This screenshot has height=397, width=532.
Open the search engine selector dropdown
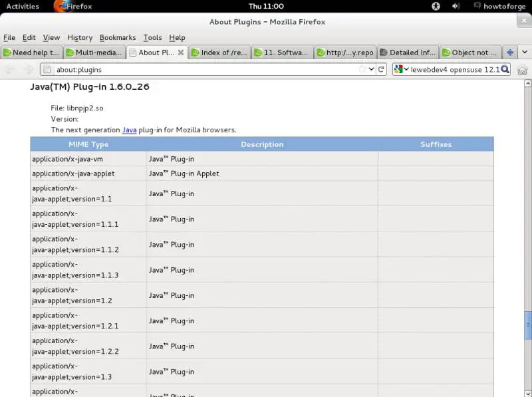pos(402,69)
